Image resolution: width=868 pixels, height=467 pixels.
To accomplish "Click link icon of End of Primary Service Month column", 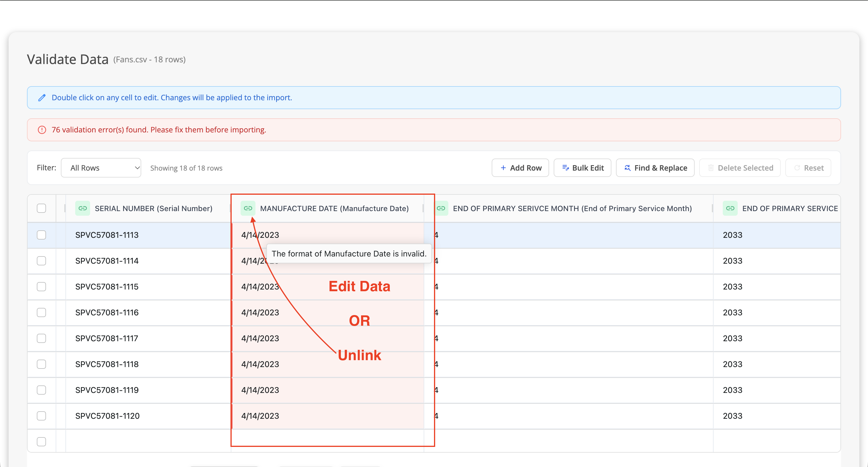I will click(441, 209).
